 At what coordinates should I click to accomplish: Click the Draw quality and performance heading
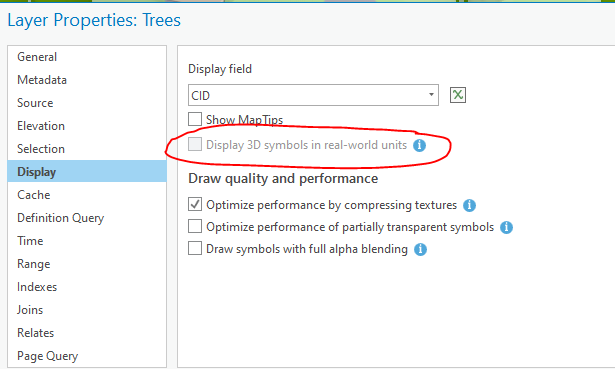(x=283, y=179)
